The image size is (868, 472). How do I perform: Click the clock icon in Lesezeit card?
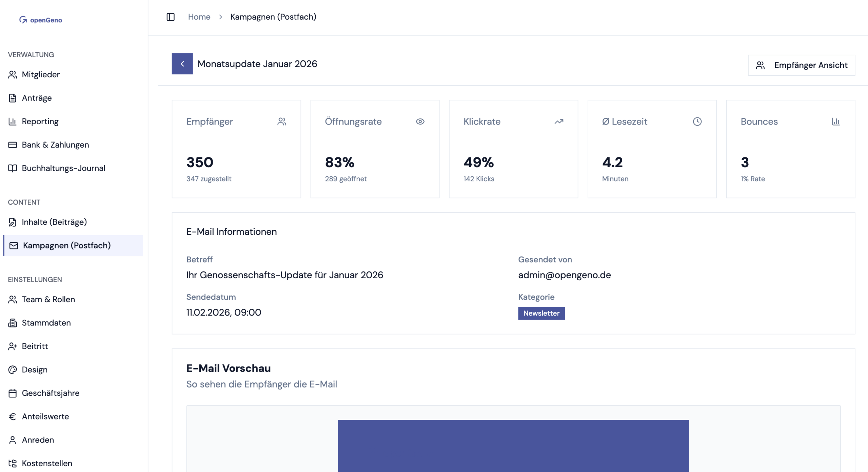click(x=697, y=121)
